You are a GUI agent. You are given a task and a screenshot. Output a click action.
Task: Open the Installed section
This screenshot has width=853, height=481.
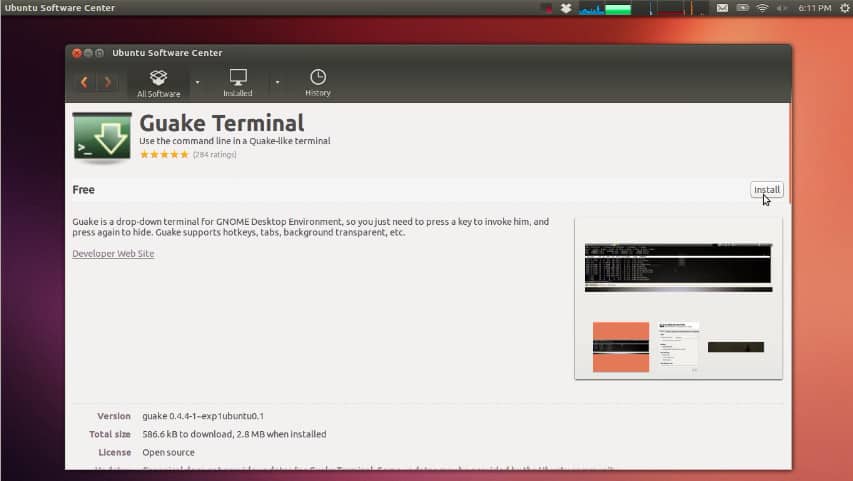point(238,83)
